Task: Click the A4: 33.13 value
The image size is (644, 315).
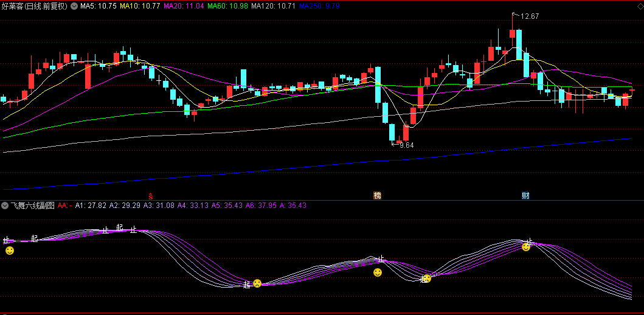Action: tap(193, 206)
